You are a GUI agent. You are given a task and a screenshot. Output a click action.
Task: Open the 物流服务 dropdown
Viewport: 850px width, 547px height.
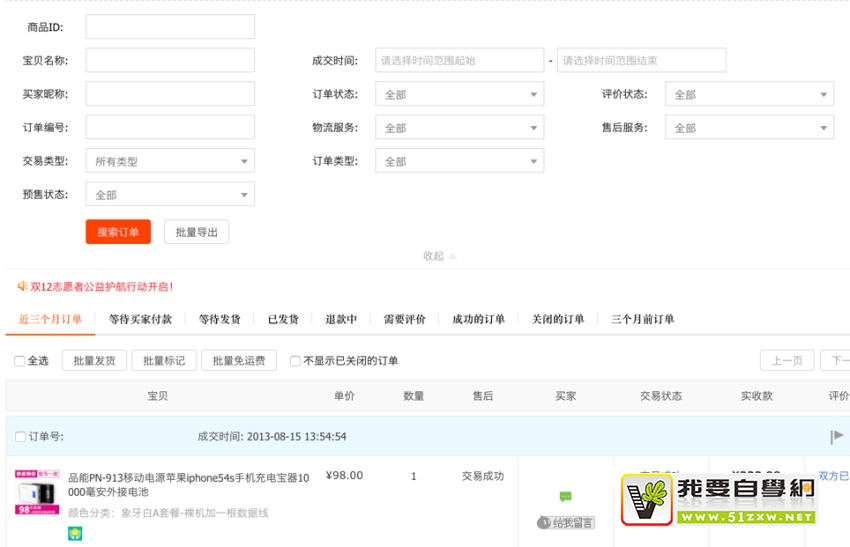(460, 128)
